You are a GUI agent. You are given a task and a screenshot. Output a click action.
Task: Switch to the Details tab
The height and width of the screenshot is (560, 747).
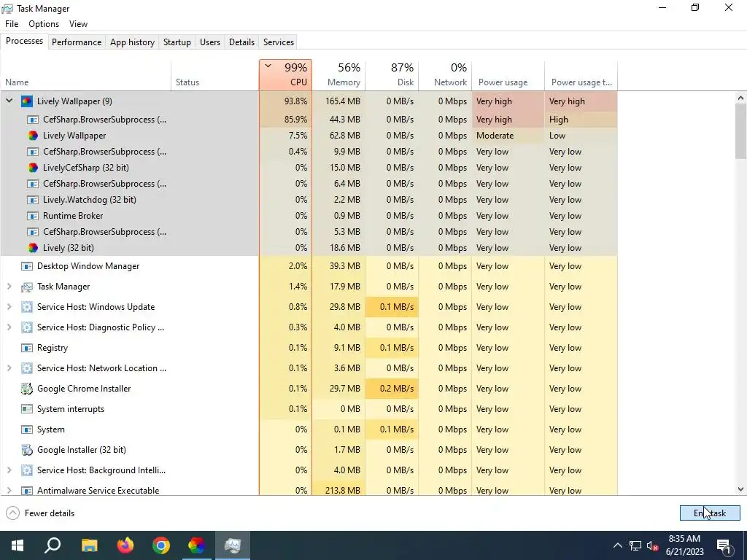click(x=241, y=42)
